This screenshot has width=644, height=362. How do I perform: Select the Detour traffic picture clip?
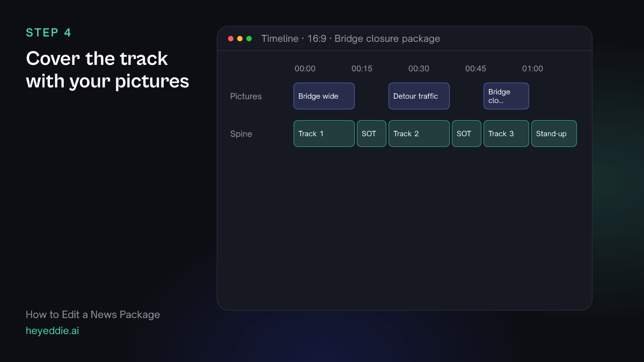[x=419, y=96]
